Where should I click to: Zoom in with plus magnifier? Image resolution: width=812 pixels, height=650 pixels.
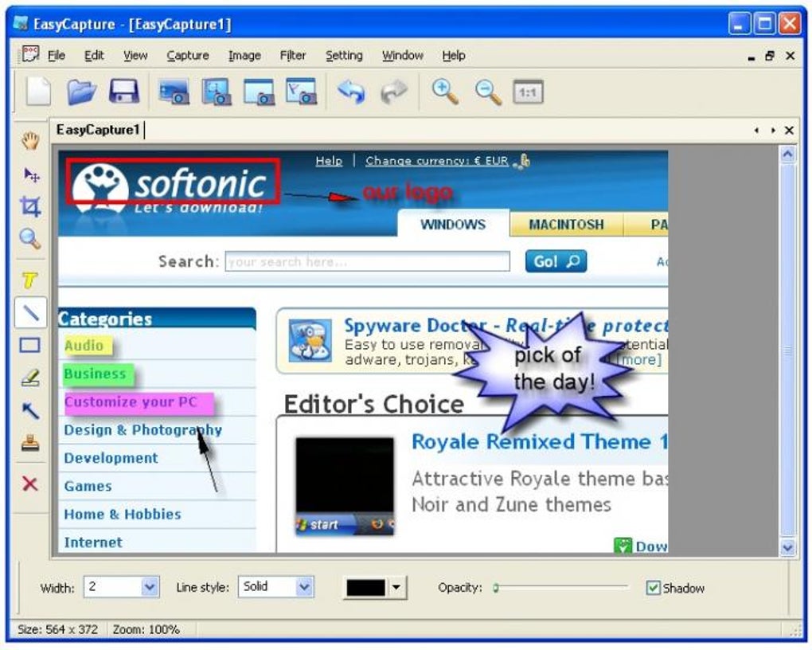tap(445, 92)
